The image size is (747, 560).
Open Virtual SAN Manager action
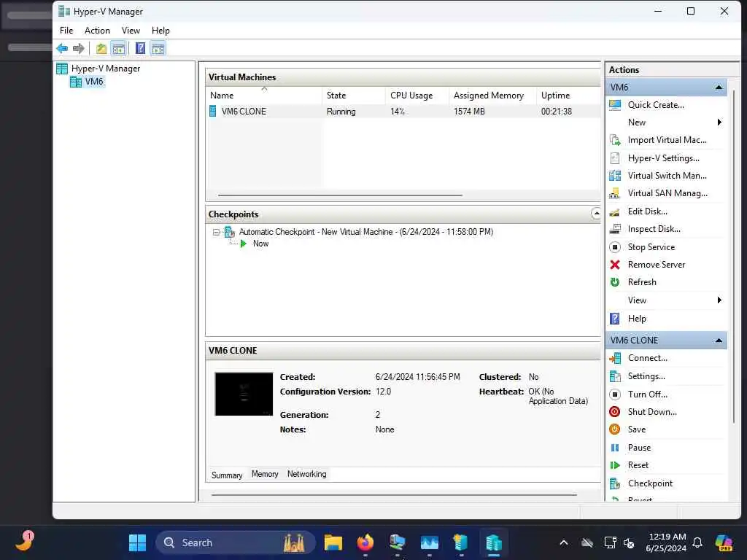[667, 193]
